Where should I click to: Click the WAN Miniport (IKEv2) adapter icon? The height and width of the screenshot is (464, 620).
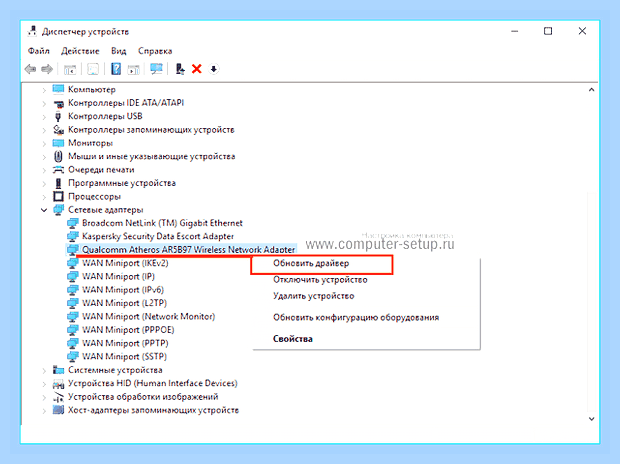tap(72, 263)
